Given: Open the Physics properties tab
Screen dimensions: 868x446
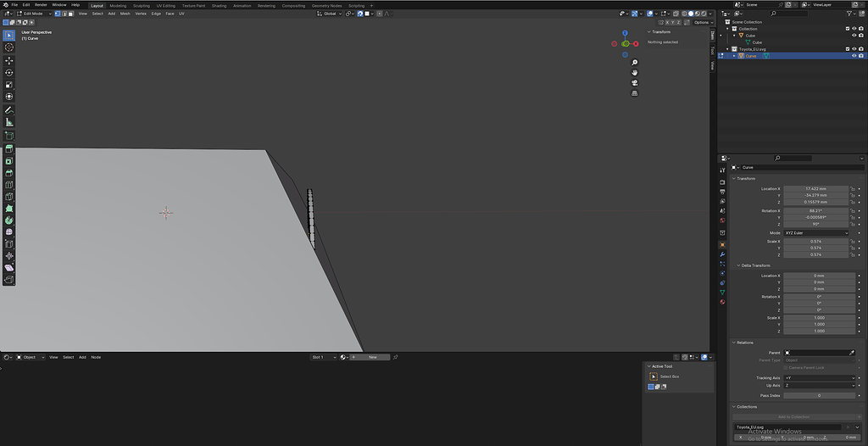Looking at the screenshot, I should [x=722, y=273].
